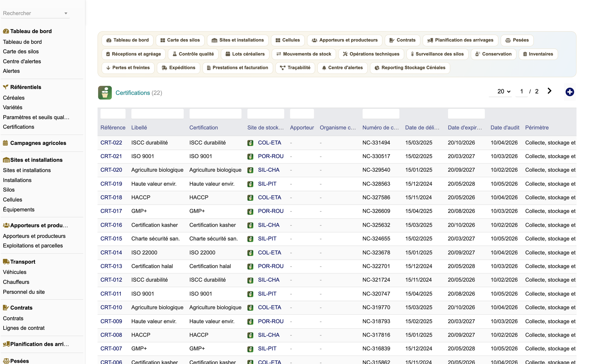Click 15/12/2024 date in CRT-019 row
Screen dimensions: 589x364
(x=419, y=184)
